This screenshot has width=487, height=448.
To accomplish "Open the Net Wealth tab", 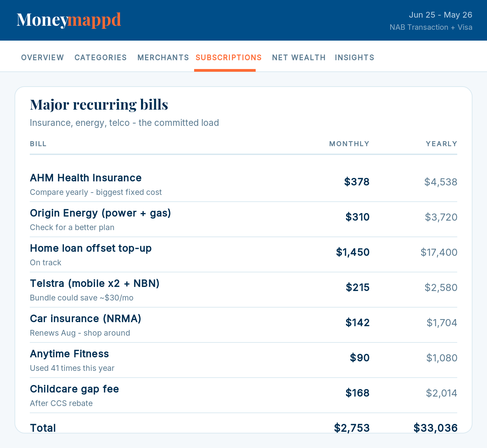I will click(x=299, y=58).
